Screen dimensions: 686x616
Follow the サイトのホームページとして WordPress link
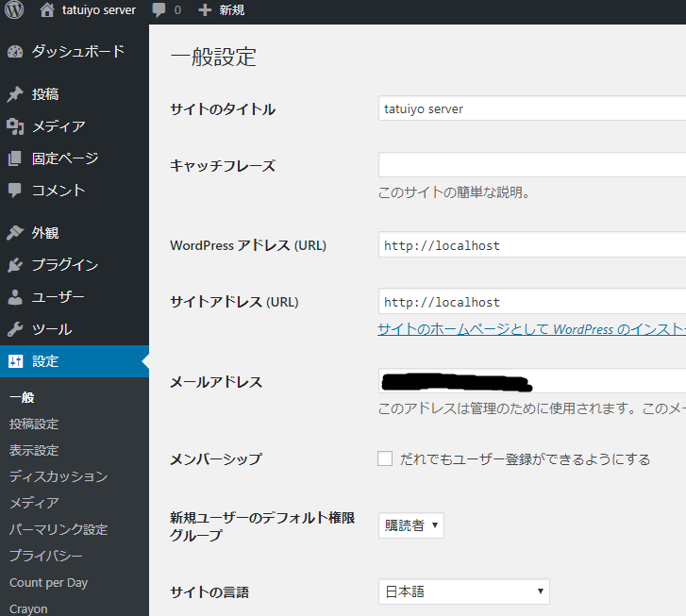click(531, 329)
